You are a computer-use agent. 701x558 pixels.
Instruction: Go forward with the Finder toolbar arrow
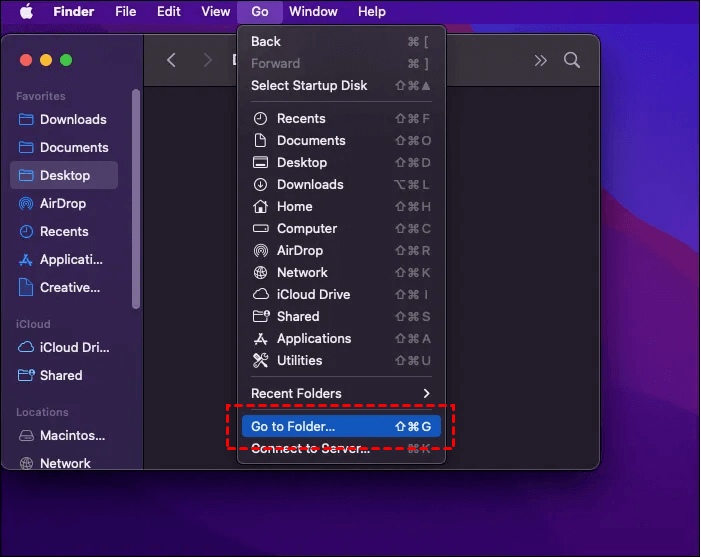pos(207,60)
